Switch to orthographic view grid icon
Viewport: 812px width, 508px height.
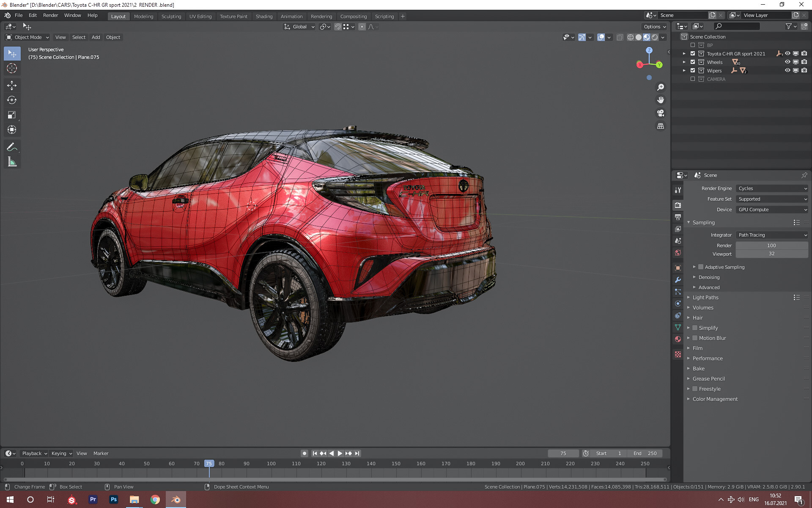(x=660, y=126)
